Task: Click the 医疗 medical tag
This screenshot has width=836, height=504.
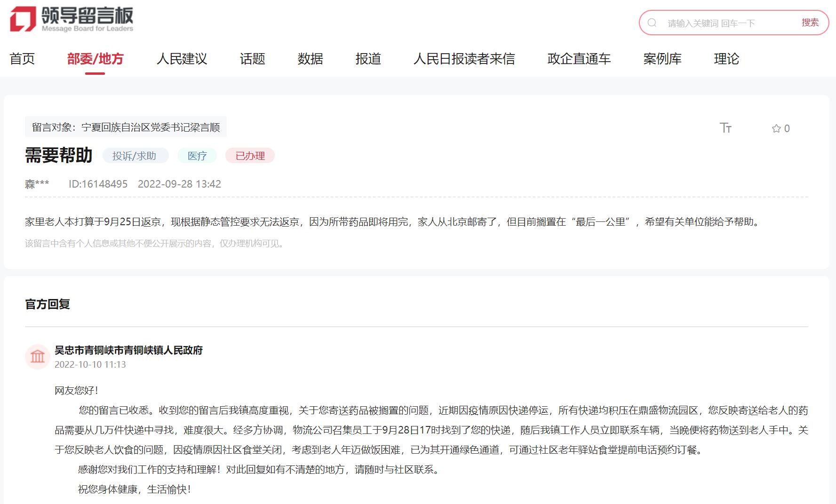Action: pos(197,156)
